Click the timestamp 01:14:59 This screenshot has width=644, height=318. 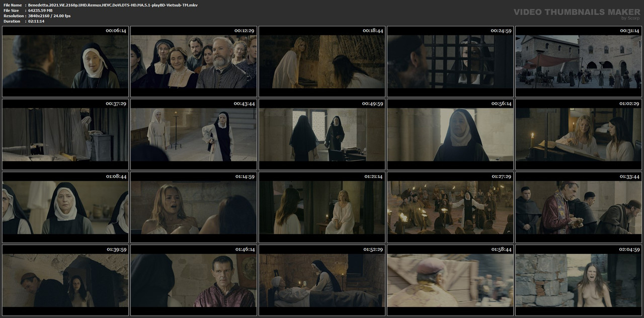245,177
